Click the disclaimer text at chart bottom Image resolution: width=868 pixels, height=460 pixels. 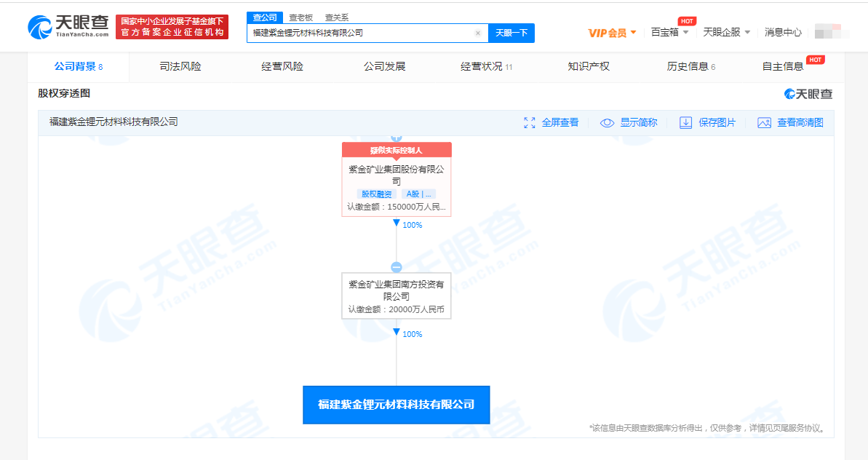point(708,429)
